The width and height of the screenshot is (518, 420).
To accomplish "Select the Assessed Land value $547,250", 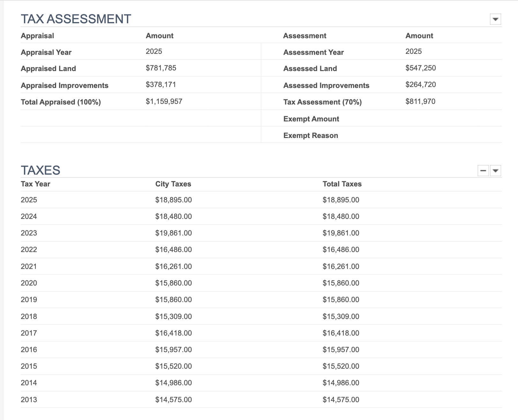I will [x=421, y=68].
